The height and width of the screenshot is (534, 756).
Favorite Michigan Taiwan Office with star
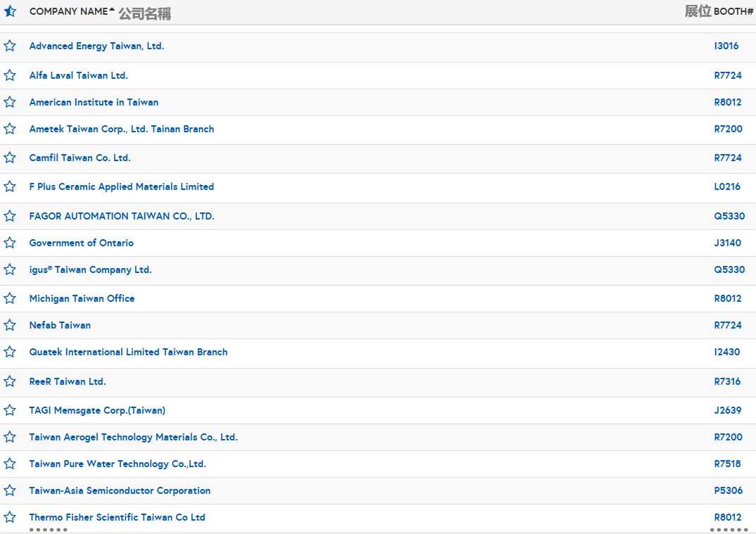point(10,298)
